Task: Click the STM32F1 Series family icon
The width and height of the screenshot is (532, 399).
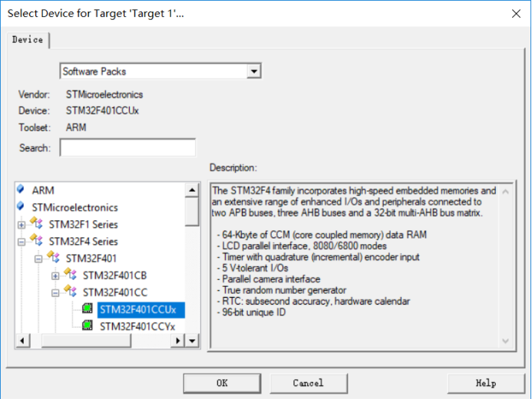Action: 36,223
